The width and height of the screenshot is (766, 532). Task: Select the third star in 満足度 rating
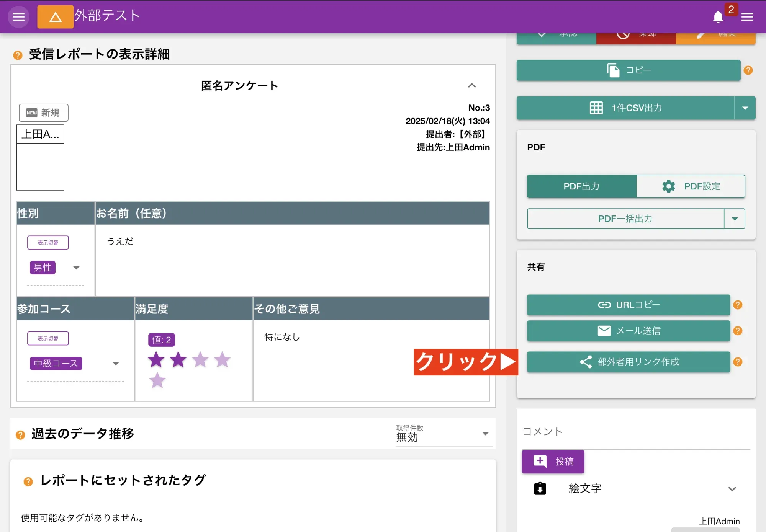[200, 360]
